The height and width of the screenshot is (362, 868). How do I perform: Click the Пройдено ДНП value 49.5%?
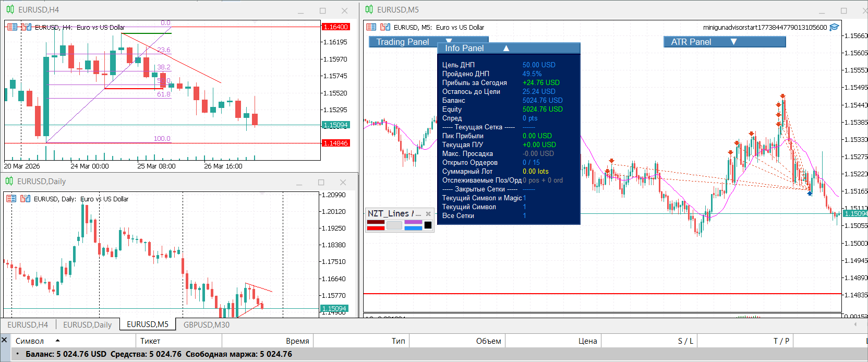coord(532,74)
